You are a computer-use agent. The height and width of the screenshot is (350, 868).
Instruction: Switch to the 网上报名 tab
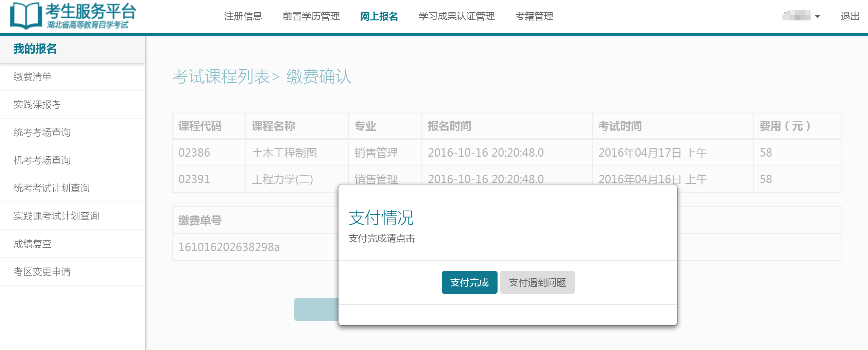379,16
